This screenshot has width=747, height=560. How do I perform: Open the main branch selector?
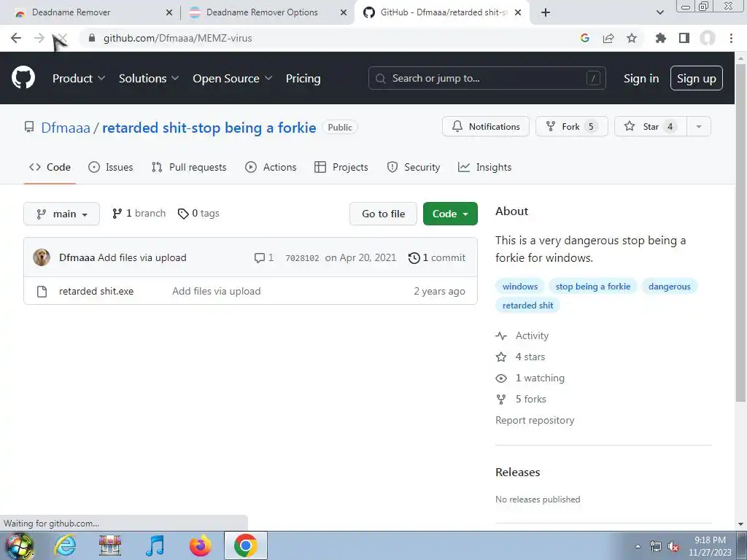61,214
